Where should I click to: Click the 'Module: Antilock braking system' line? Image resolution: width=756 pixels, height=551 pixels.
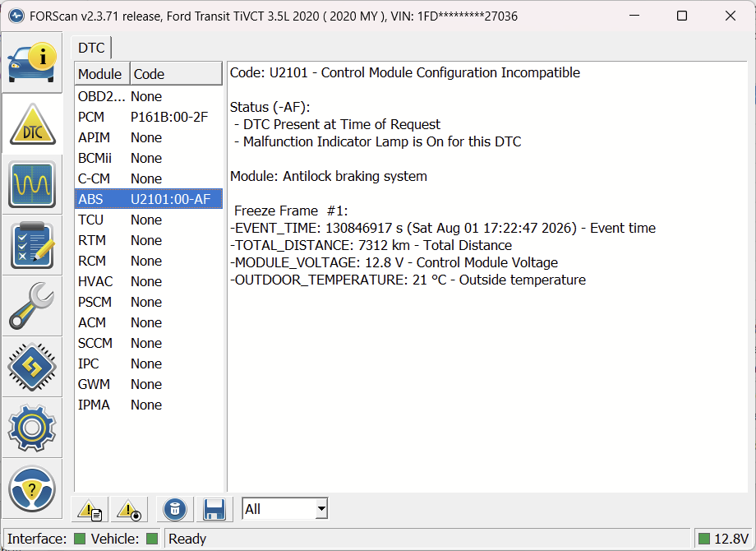point(329,177)
